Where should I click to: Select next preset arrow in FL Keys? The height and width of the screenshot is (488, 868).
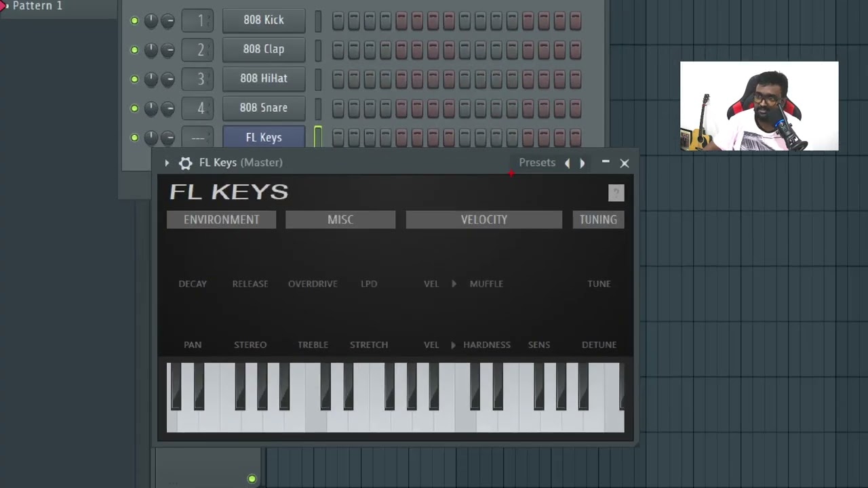[x=582, y=163]
